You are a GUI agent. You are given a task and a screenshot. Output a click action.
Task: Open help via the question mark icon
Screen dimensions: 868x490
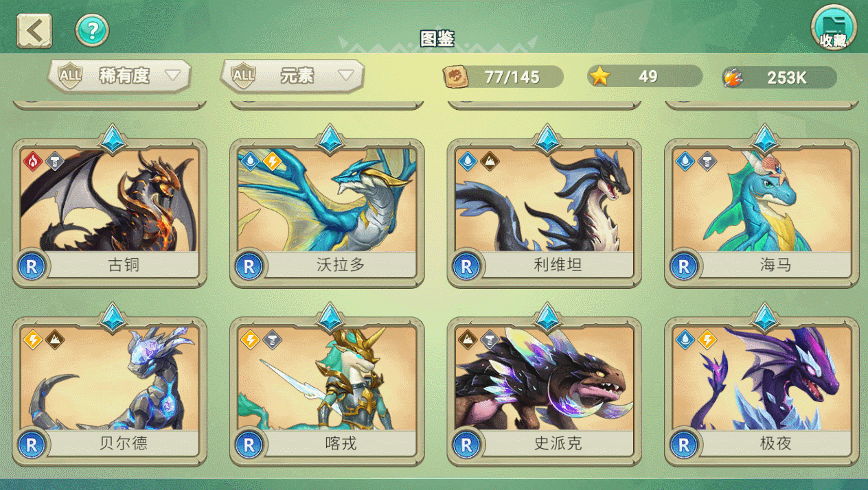(x=92, y=30)
